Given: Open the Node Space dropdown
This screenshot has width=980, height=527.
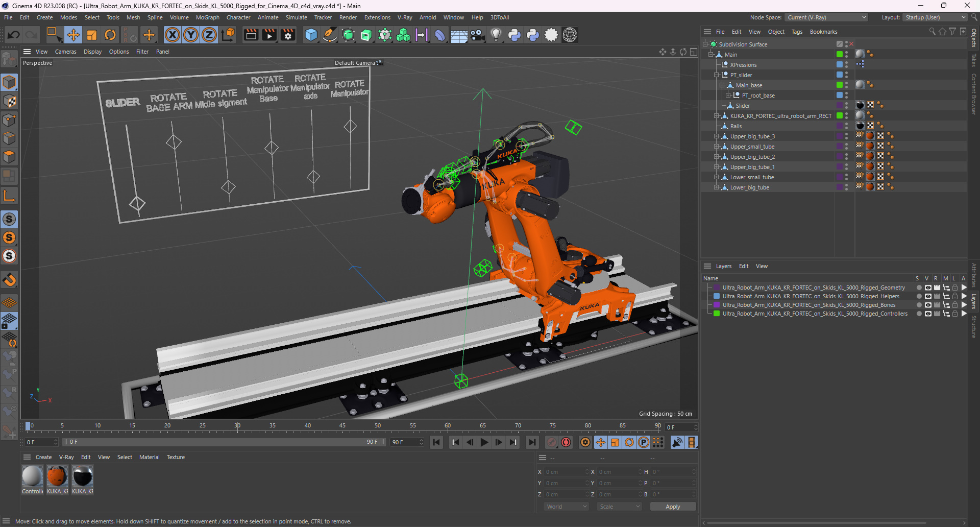Looking at the screenshot, I should (x=826, y=17).
